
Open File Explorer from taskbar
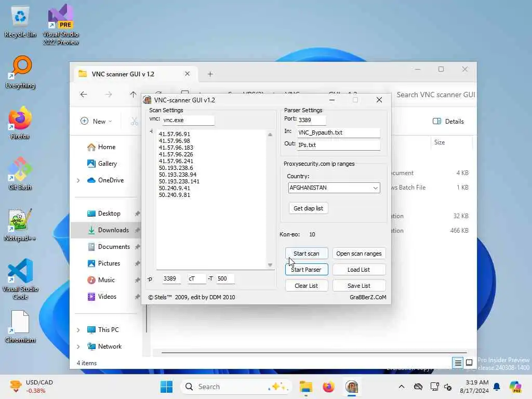point(305,387)
